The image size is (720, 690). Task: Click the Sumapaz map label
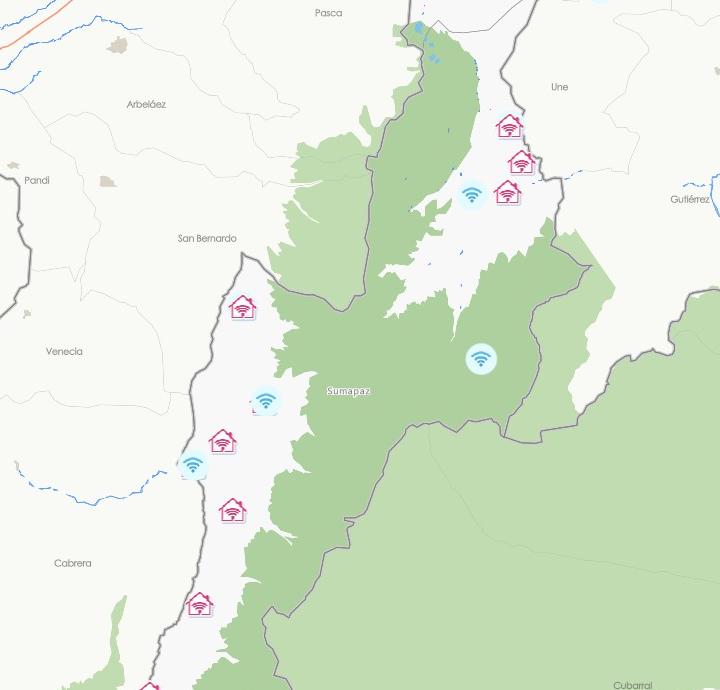pos(349,391)
